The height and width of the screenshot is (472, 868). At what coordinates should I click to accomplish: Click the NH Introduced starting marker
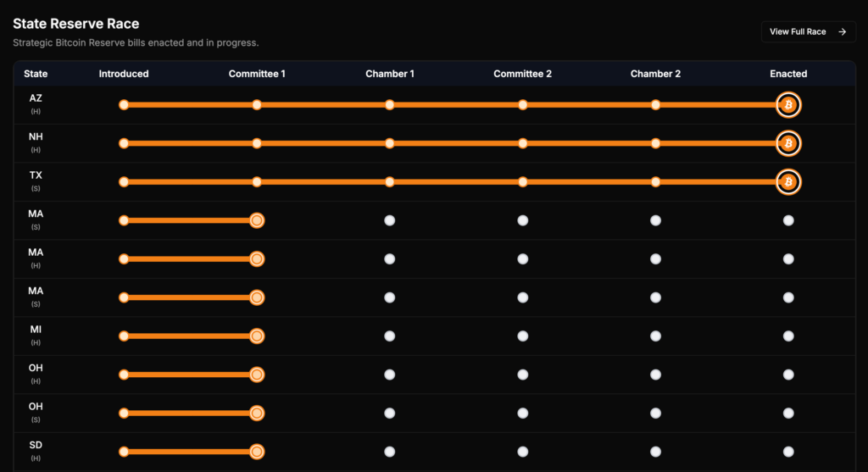click(124, 143)
